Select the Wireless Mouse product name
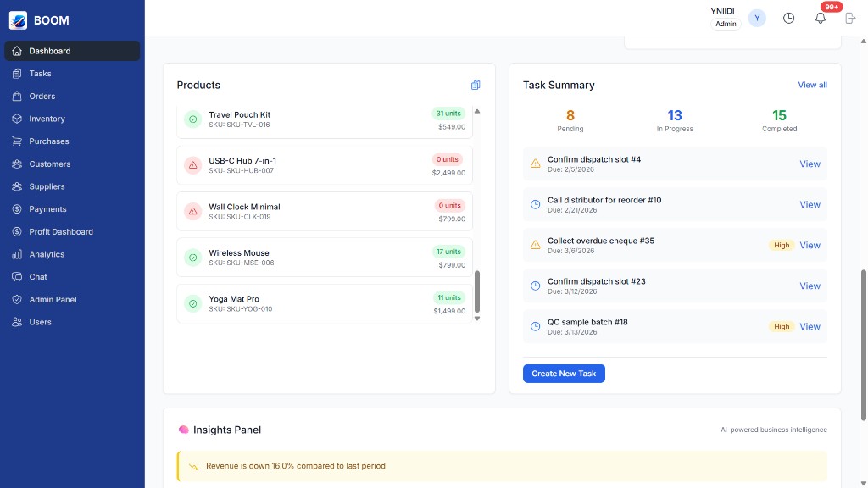Screen dimensions: 868x488 tap(238, 252)
